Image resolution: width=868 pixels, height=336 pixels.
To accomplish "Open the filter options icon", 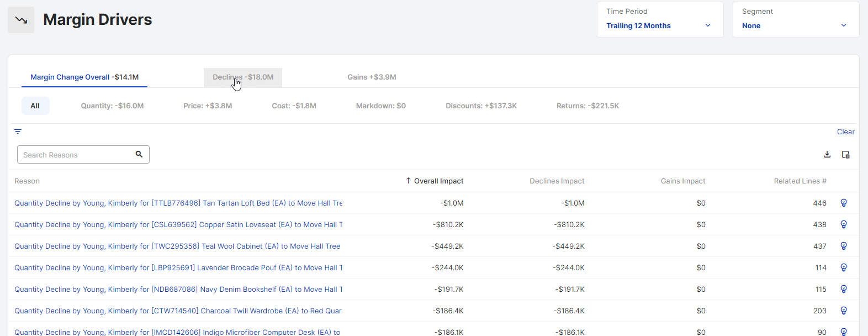I will coord(18,132).
